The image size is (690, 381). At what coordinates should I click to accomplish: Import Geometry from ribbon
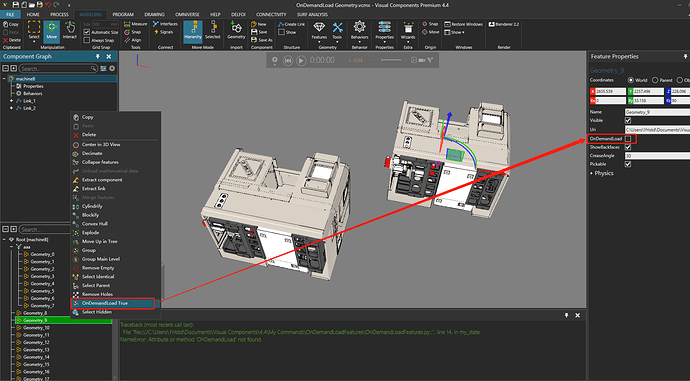[x=236, y=31]
